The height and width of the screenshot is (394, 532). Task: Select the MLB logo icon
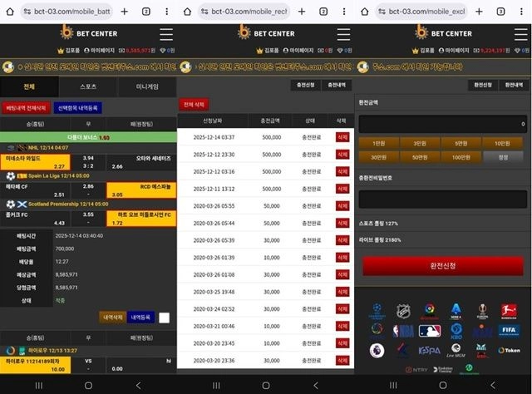click(x=430, y=331)
